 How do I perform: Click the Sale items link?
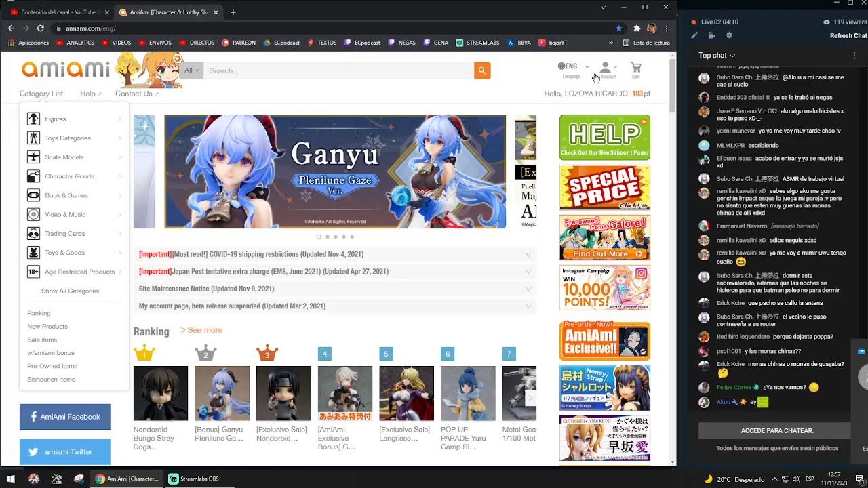pos(42,340)
